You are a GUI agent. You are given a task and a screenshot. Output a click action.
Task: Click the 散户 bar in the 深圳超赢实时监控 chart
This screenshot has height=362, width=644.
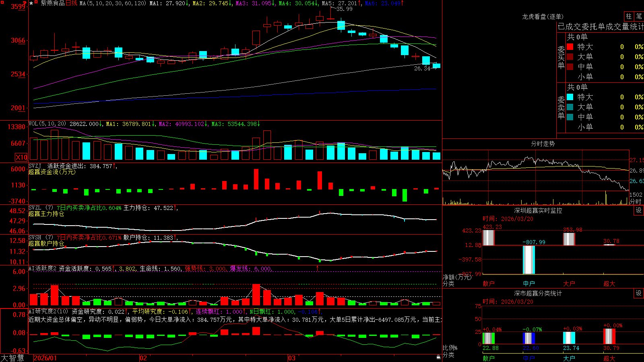pyautogui.click(x=488, y=237)
